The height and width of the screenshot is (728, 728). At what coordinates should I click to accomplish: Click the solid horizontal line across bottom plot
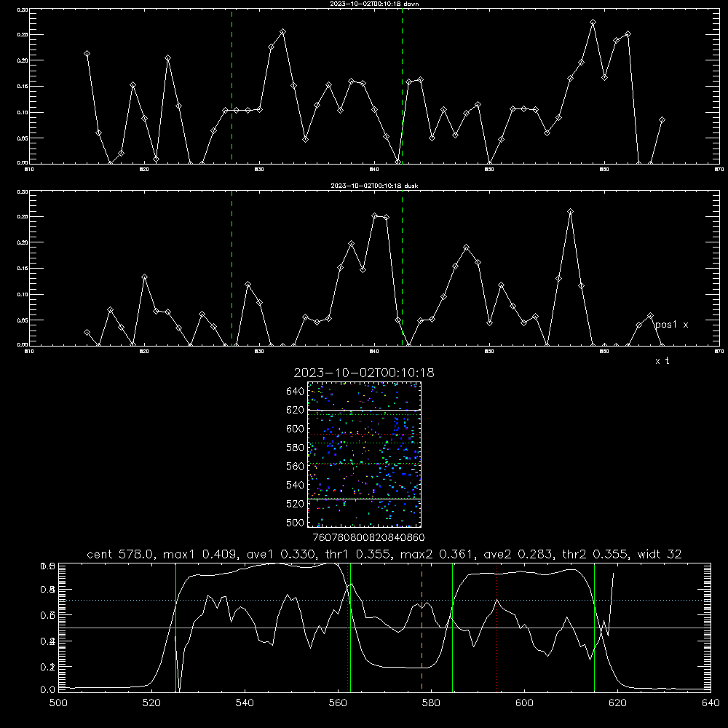pyautogui.click(x=384, y=628)
